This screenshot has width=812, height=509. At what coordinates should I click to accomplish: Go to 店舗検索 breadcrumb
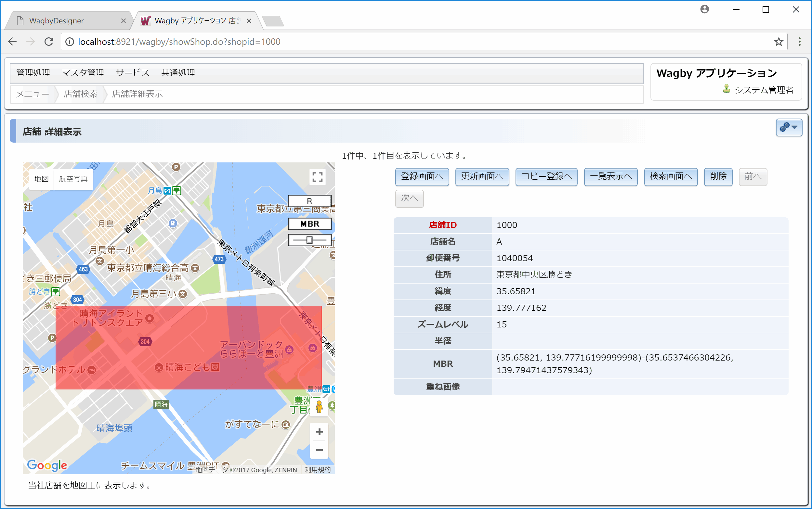(x=81, y=94)
